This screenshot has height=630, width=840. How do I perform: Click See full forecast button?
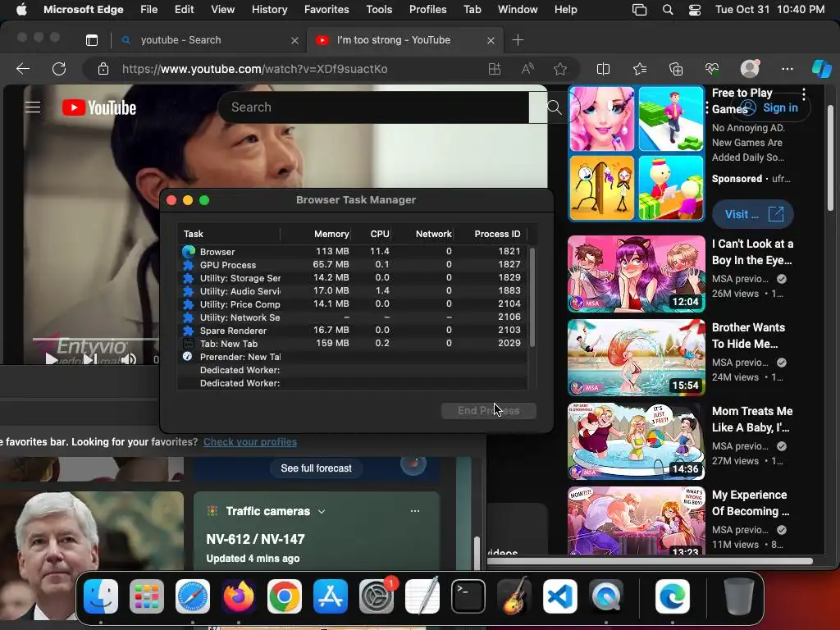tap(316, 468)
